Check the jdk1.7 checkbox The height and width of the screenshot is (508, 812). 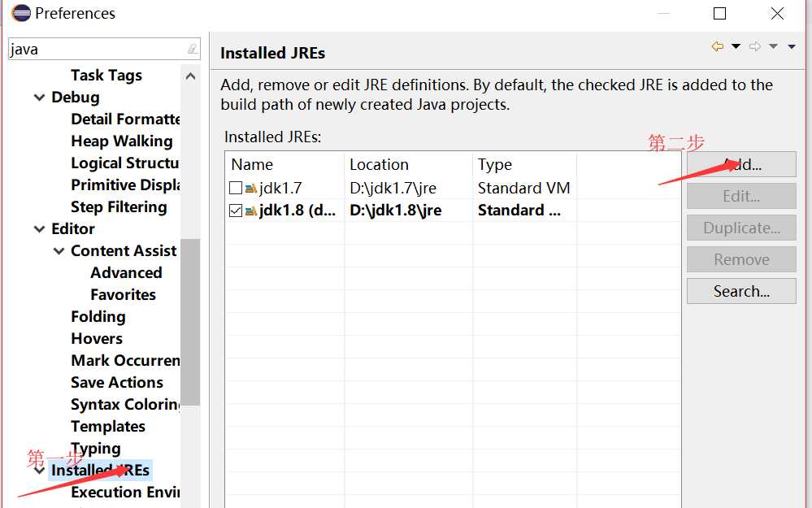pos(236,188)
